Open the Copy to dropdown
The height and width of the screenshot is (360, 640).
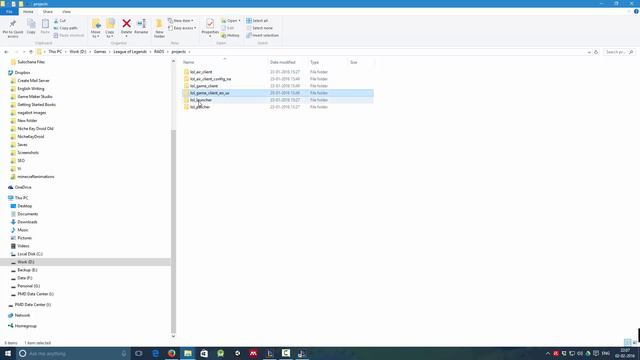point(110,29)
